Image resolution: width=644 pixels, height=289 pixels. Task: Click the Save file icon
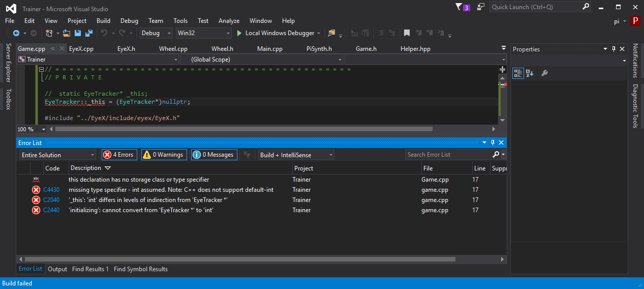pos(78,33)
